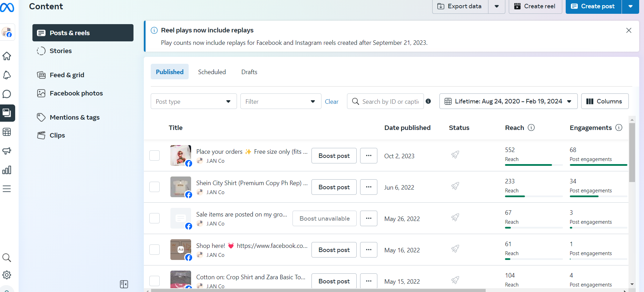Screen dimensions: 644x292
Task: Open Feed & grid section
Action: tap(83, 75)
